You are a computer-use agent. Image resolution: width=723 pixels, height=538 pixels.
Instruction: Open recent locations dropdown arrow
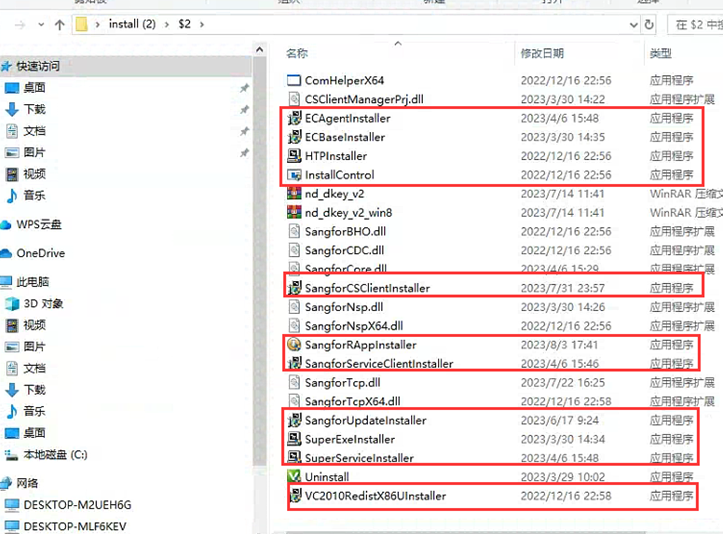(41, 24)
